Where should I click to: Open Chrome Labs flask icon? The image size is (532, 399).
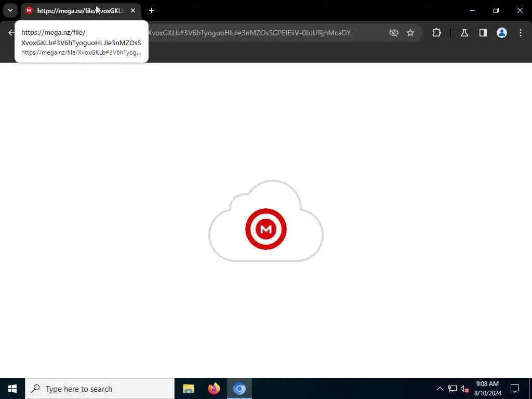tap(464, 33)
